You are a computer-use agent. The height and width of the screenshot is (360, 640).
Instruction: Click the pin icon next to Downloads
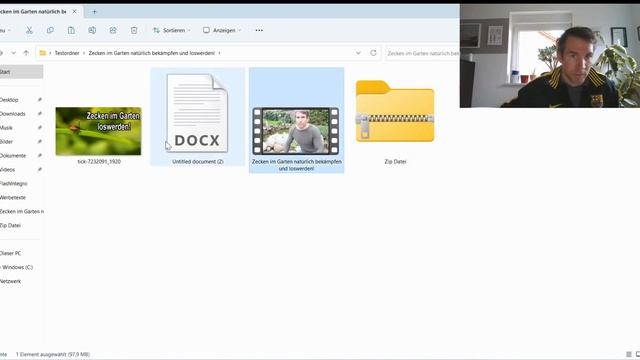click(x=40, y=113)
